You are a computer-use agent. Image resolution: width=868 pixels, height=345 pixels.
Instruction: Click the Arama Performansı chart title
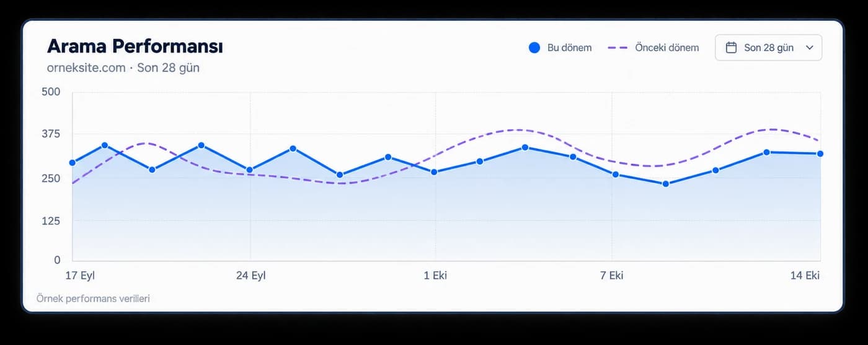point(135,47)
